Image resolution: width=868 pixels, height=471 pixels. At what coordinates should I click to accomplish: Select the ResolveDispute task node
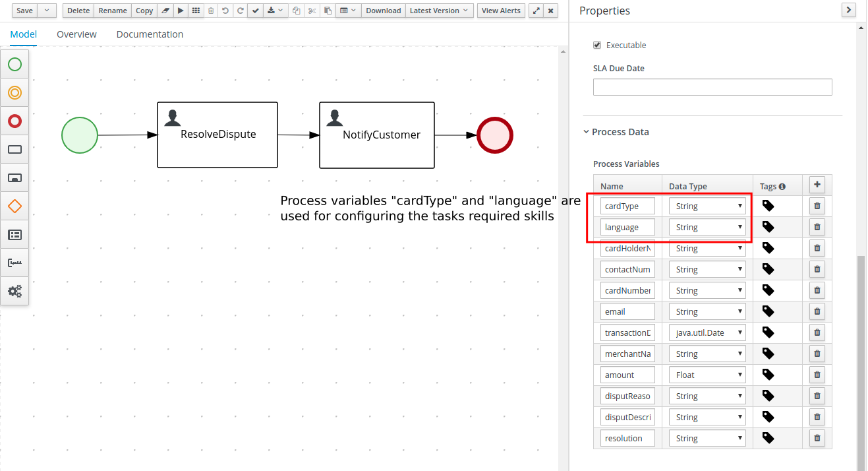(x=217, y=135)
